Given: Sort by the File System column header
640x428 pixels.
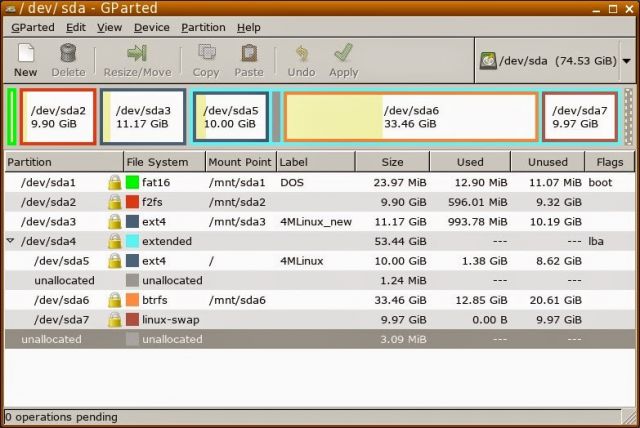Looking at the screenshot, I should tap(164, 162).
